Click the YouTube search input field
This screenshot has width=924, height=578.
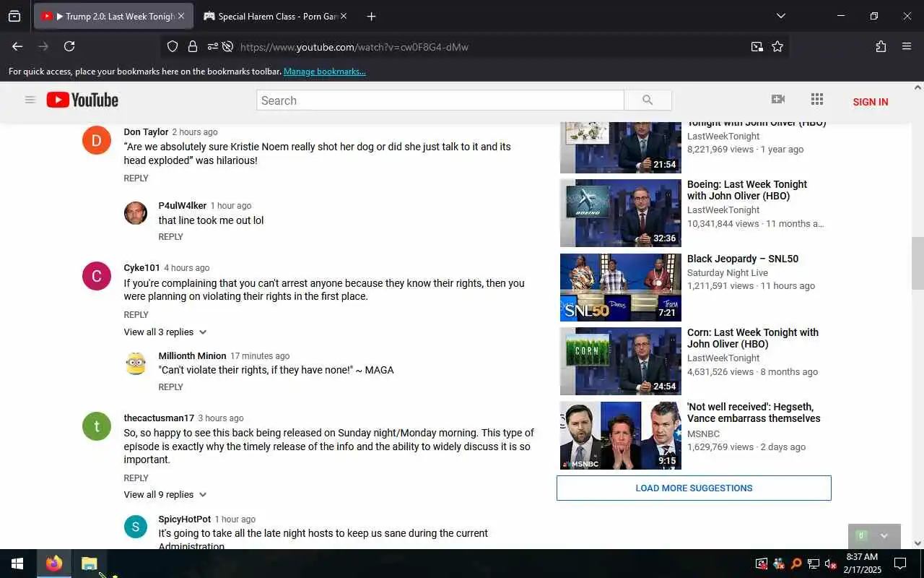(440, 100)
